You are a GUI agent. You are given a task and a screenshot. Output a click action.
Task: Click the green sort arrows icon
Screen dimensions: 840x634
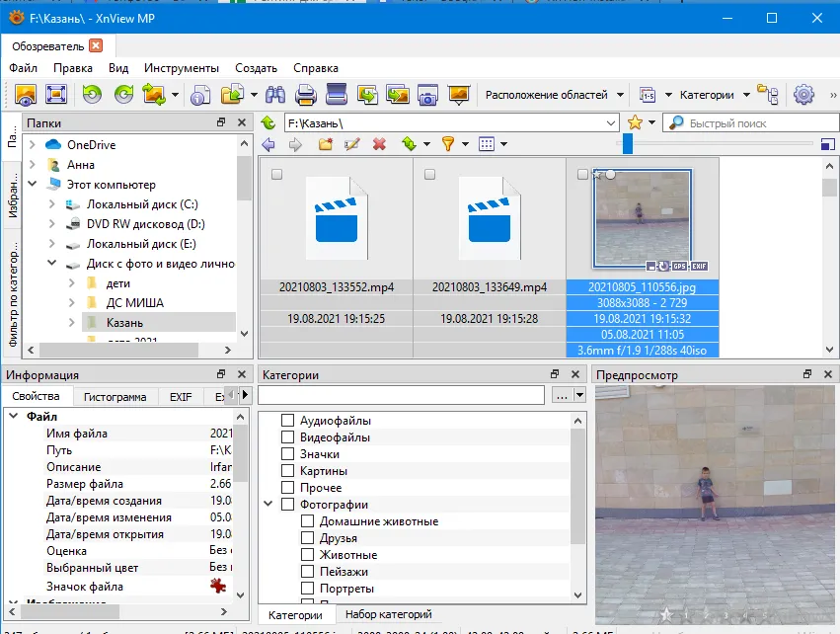click(410, 143)
